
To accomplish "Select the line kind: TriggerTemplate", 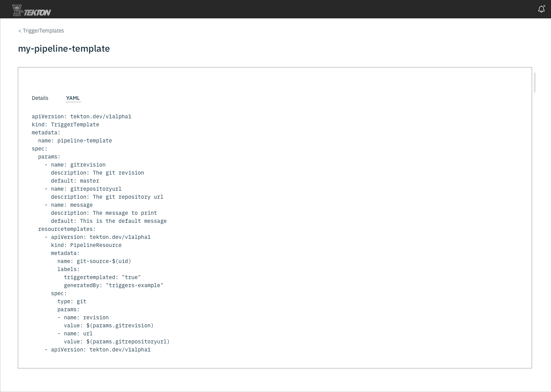I will (65, 124).
